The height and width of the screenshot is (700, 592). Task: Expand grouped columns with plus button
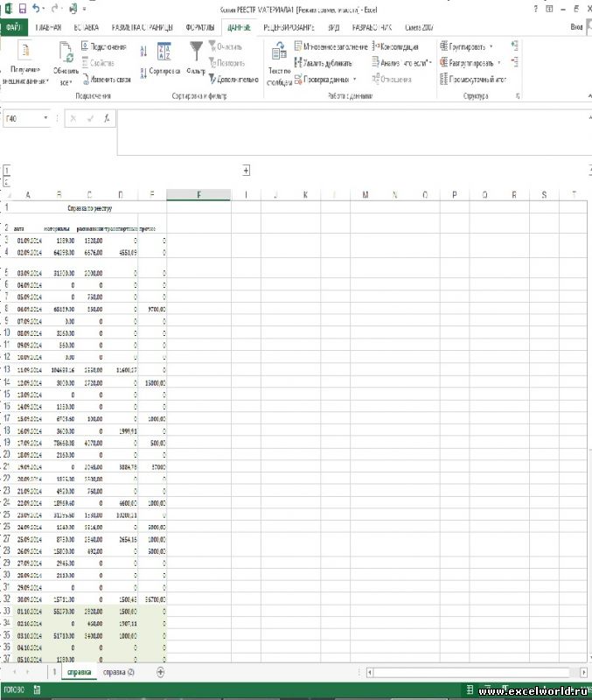(x=247, y=171)
